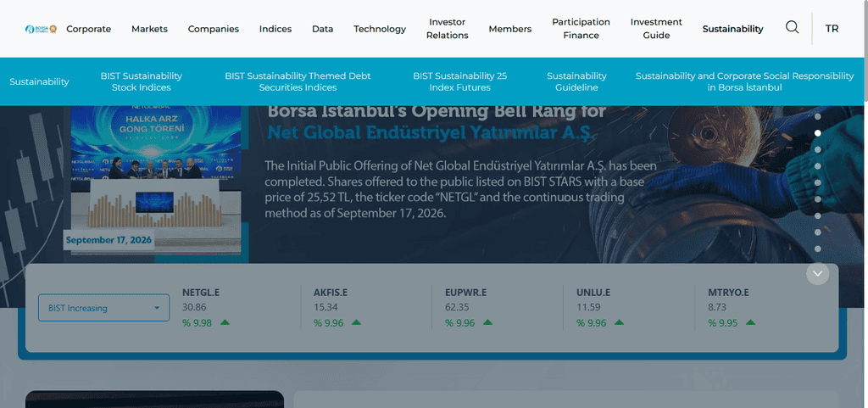Viewport: 868px width, 408px height.
Task: Open the Markets menu
Action: (x=149, y=29)
